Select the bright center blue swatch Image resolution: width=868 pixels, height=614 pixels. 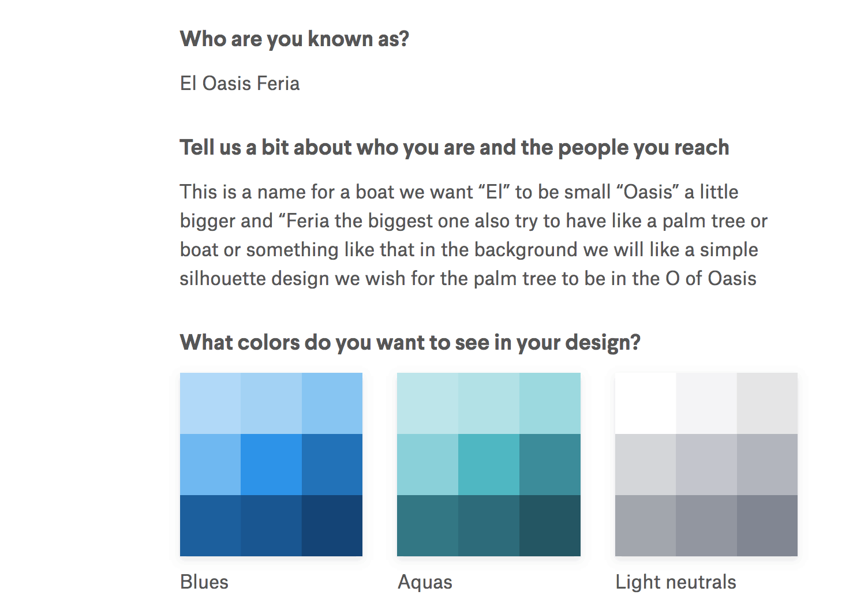[271, 465]
